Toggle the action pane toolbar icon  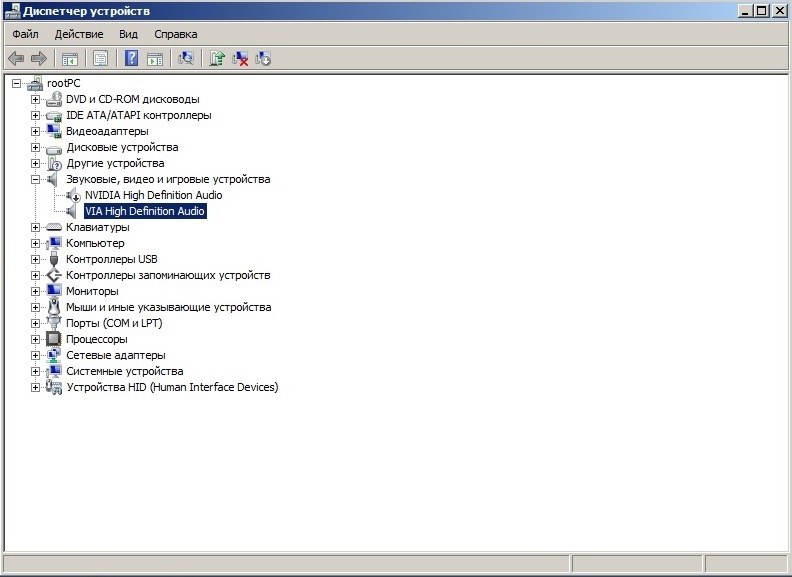coord(155,59)
